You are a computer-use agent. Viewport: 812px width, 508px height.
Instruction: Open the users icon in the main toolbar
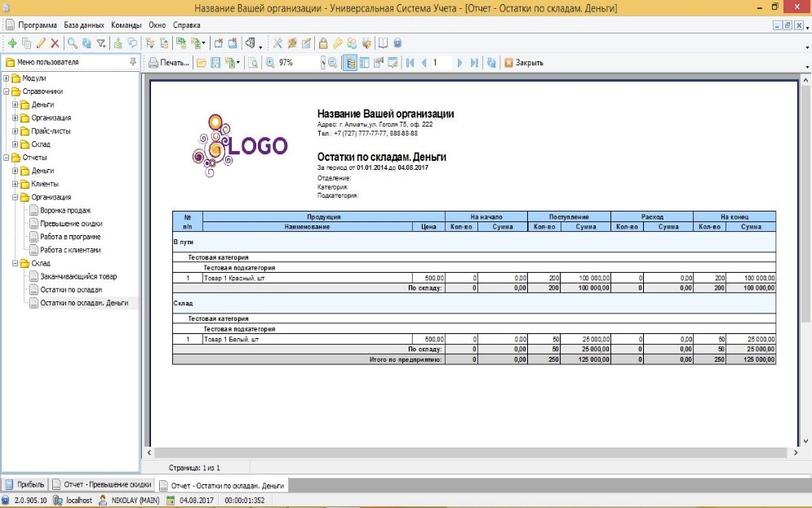[x=352, y=43]
